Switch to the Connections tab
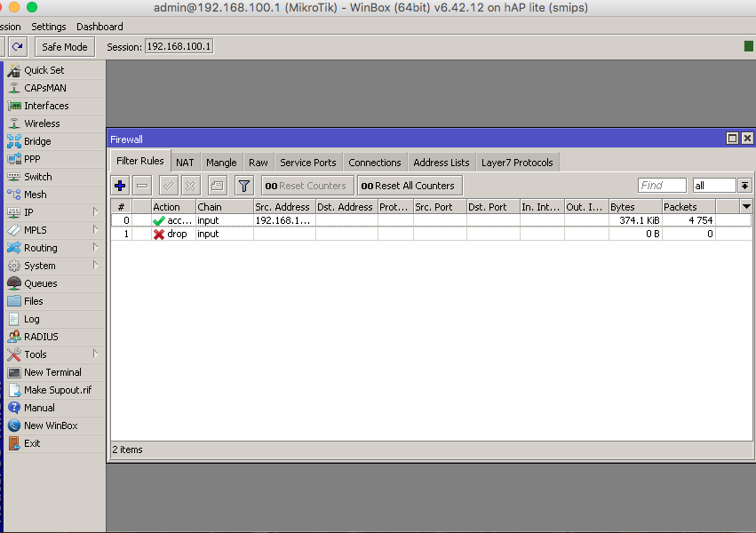Viewport: 756px width, 533px height. tap(375, 163)
